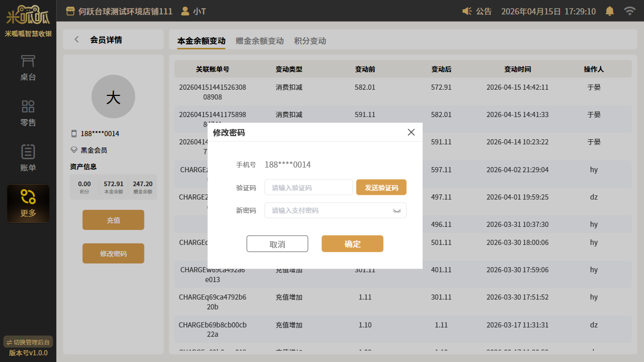Cancel the password change dialog with 取消

point(277,244)
